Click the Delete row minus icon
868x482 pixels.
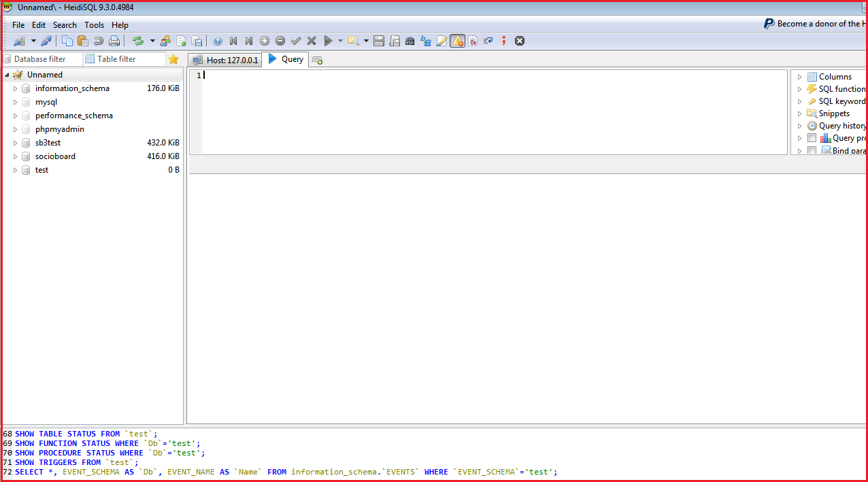(x=280, y=41)
